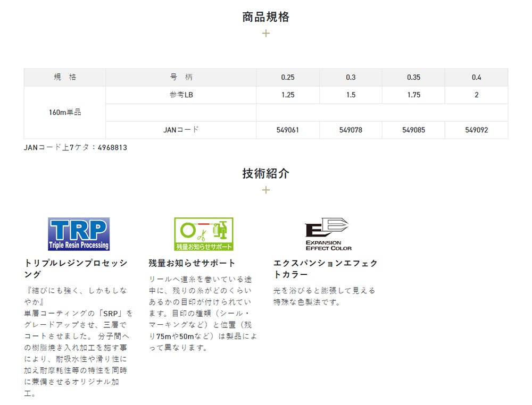532x405 pixels.
Task: Click JAN code 549085 cell
Action: coord(413,130)
